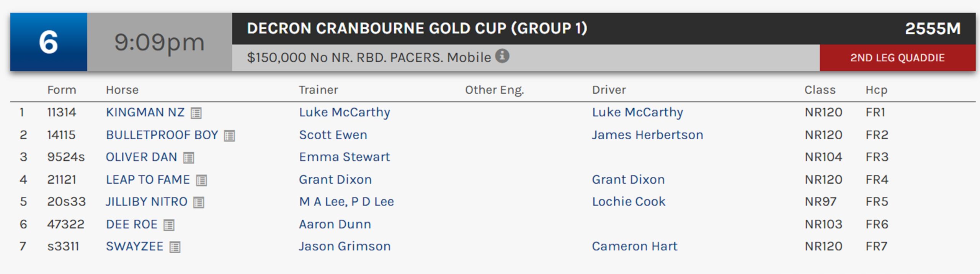Click the 2nd Leg Quaddie badge
Image resolution: width=980 pixels, height=274 pixels.
[897, 58]
